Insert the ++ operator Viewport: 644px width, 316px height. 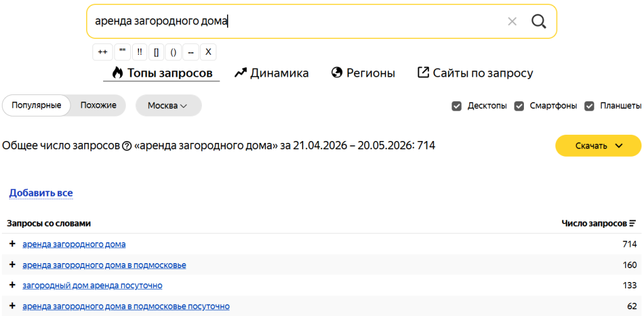tap(103, 52)
